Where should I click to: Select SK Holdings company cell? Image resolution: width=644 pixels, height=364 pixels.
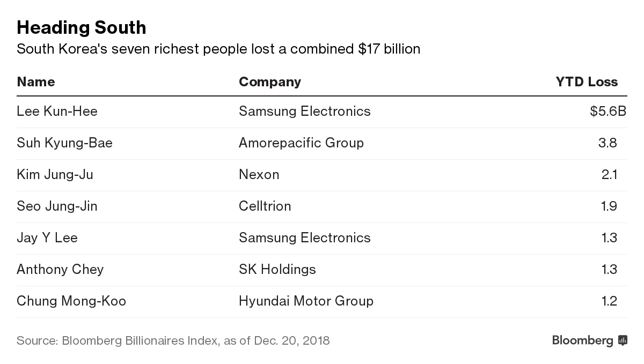click(277, 269)
